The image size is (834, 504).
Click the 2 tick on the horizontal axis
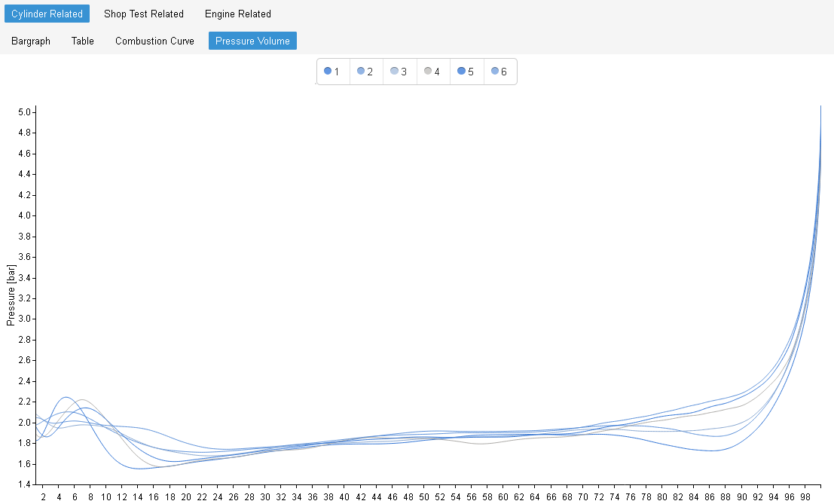(43, 497)
